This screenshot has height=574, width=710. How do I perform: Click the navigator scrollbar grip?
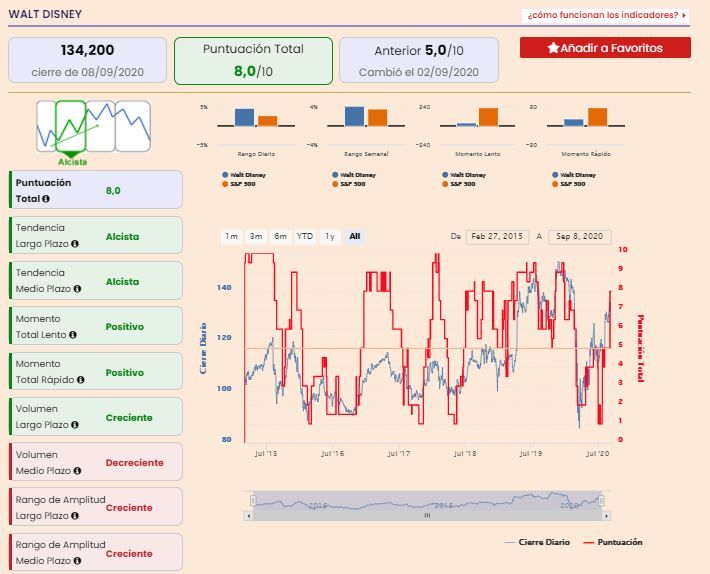pos(427,516)
